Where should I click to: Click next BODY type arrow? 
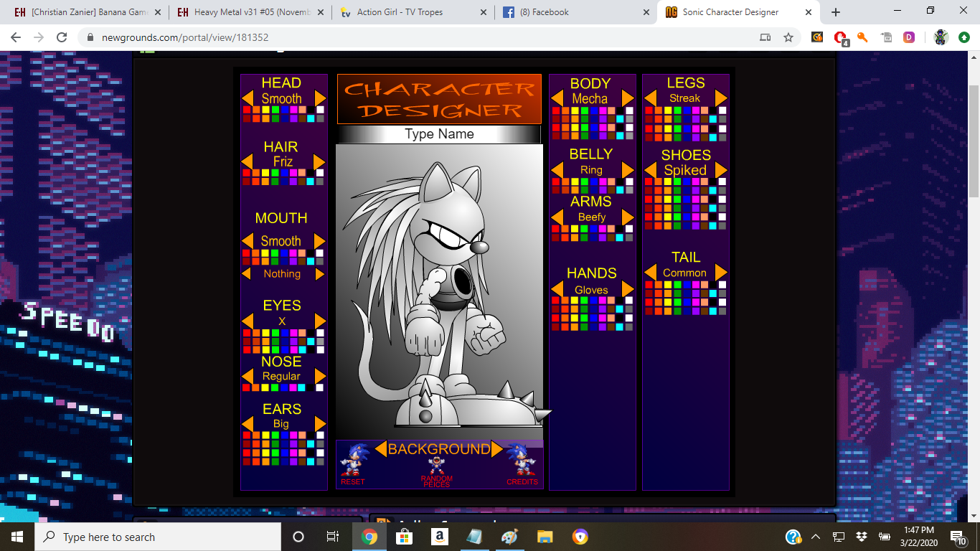point(628,98)
